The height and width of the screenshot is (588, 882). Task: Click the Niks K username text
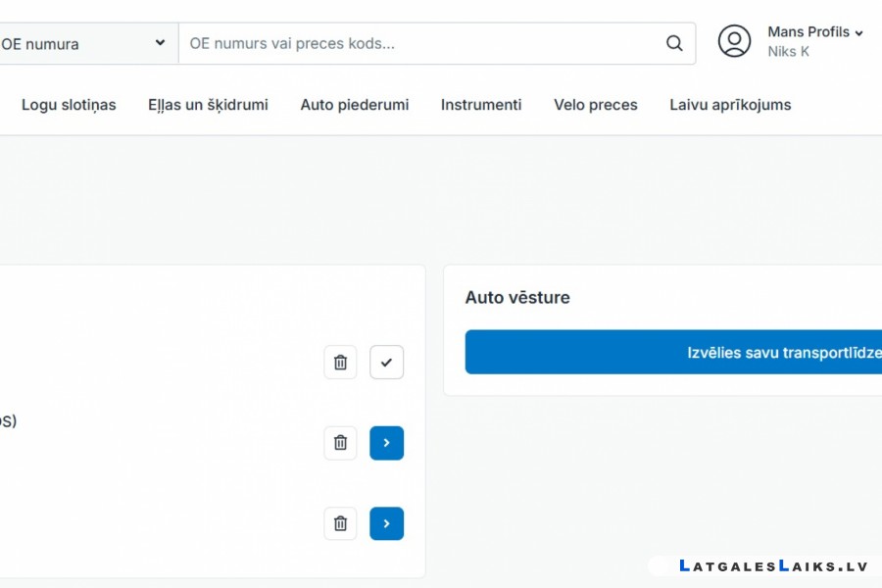[788, 52]
